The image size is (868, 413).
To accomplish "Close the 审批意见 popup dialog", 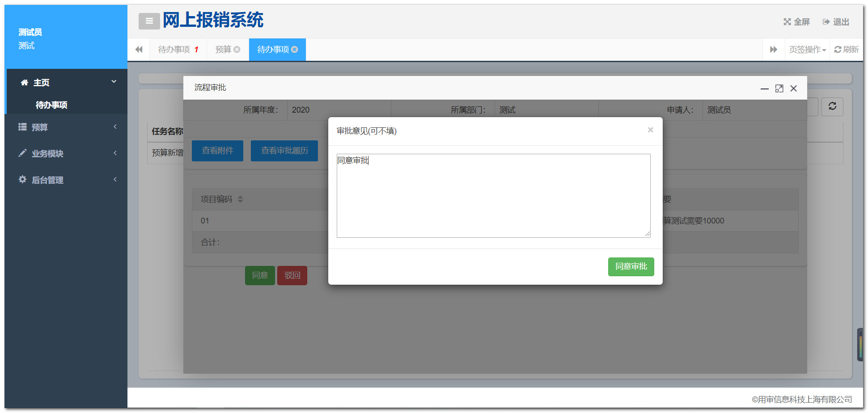I will click(x=650, y=130).
